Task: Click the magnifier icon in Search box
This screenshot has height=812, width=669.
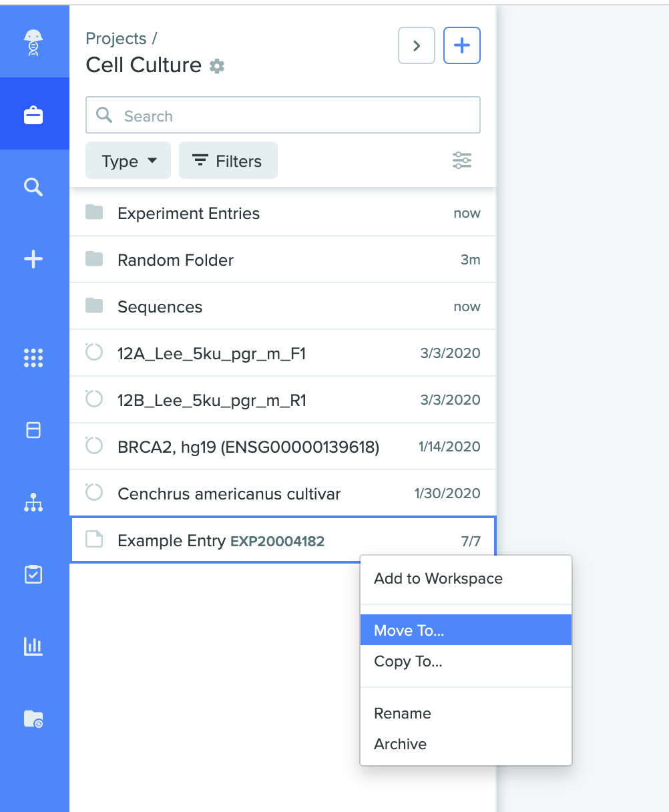Action: [x=104, y=115]
